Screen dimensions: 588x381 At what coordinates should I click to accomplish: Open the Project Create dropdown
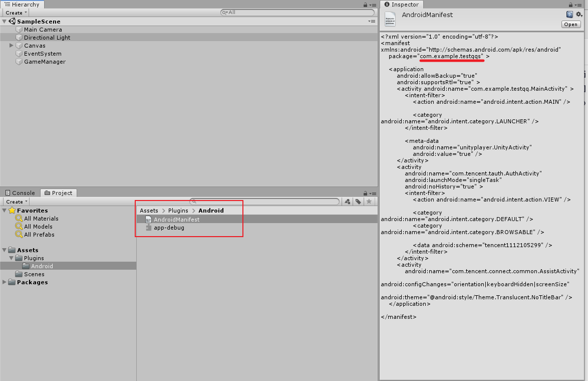click(17, 202)
